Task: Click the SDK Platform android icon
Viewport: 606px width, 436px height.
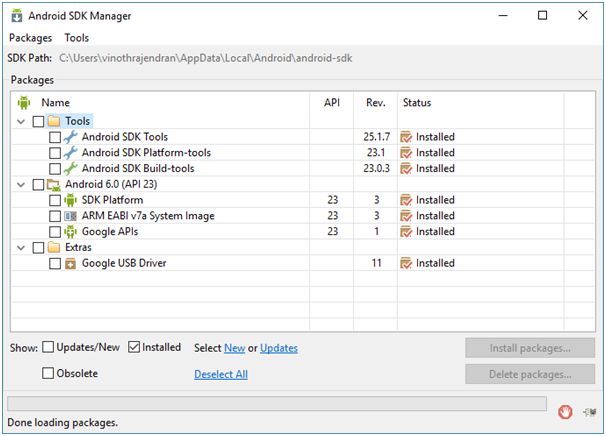Action: pos(70,200)
